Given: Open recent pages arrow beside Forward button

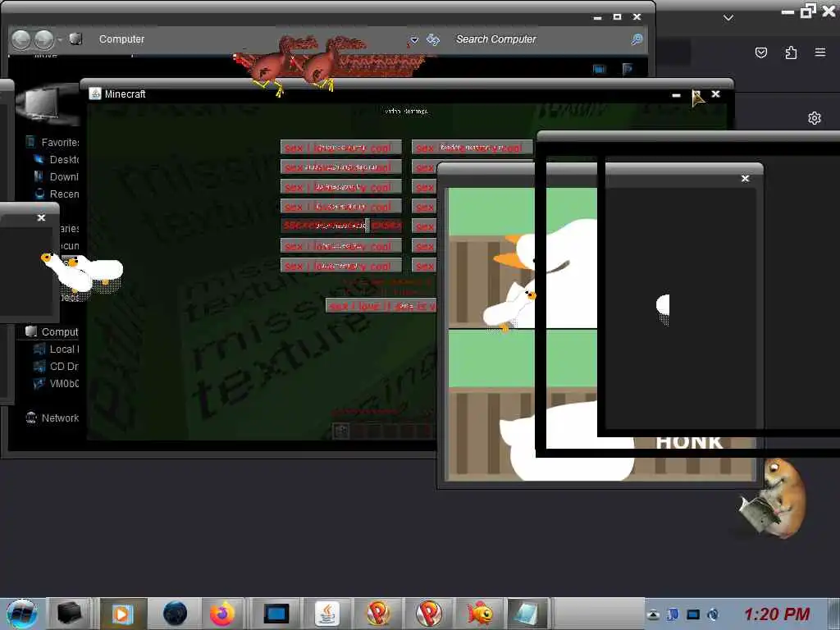Looking at the screenshot, I should point(59,39).
